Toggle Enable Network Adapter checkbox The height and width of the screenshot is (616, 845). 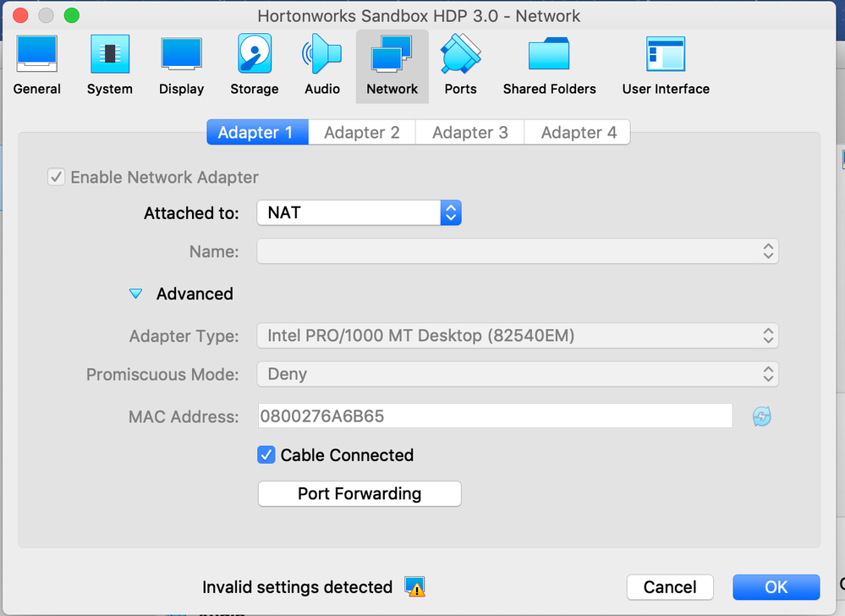pyautogui.click(x=57, y=178)
